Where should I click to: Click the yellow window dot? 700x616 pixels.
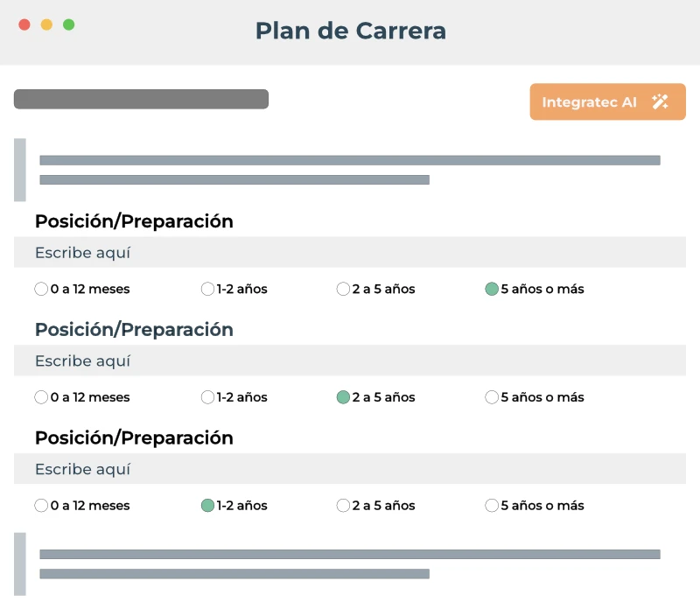(x=47, y=24)
